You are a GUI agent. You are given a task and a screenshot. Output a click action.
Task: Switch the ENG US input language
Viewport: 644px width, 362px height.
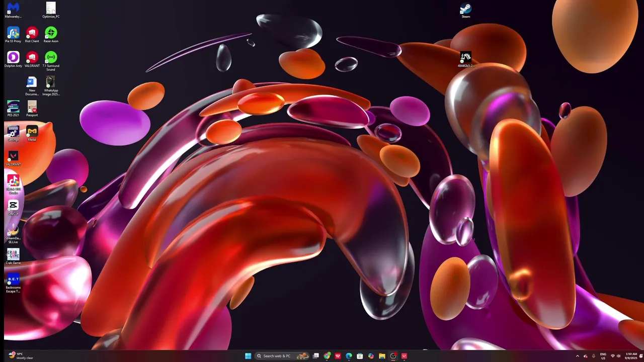click(x=603, y=356)
